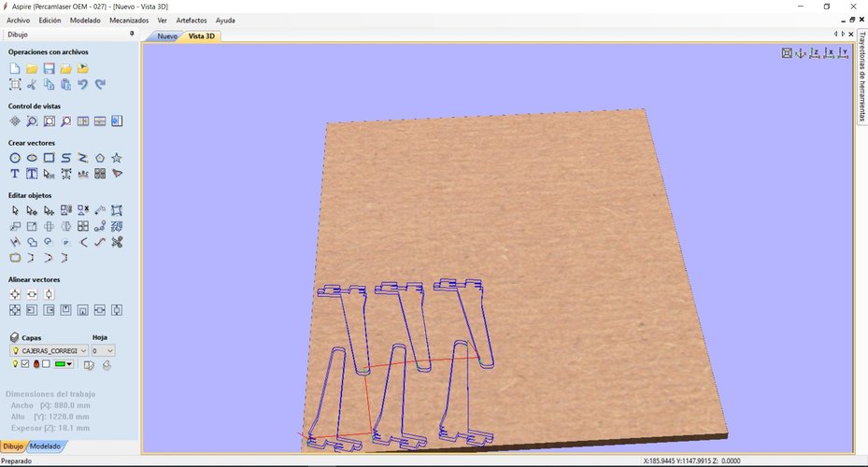Click the zoom-to-fit icon in 3D view corner

pos(787,53)
